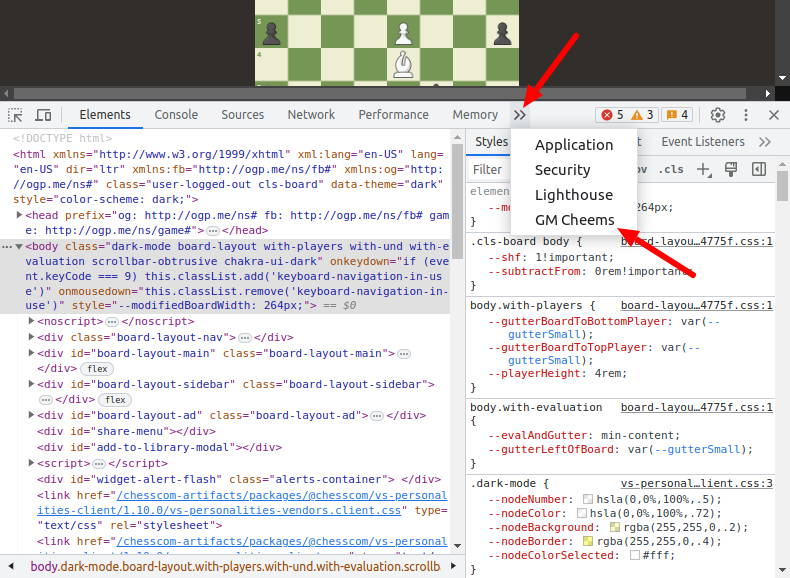Choose Security from the overflow menu
Viewport: 790px width, 578px height.
coord(574,170)
